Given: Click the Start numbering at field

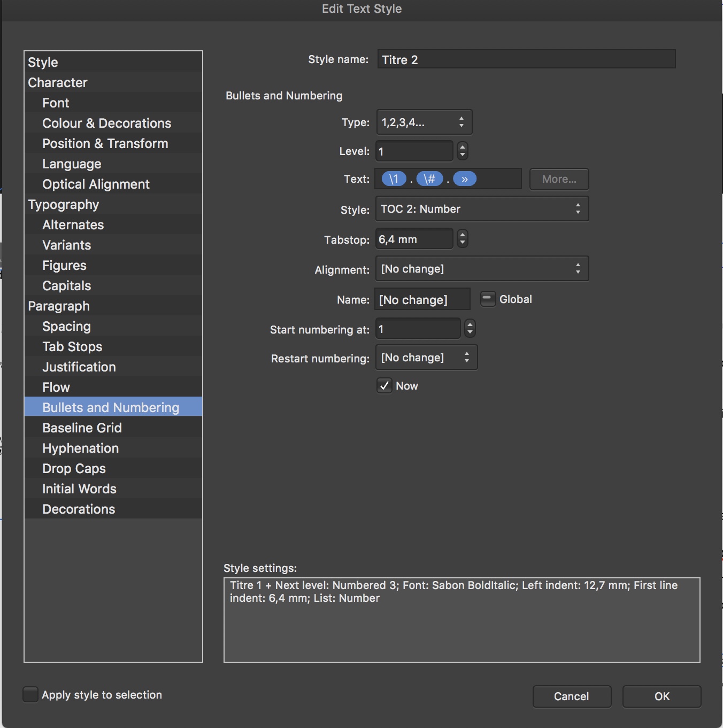Looking at the screenshot, I should tap(418, 329).
